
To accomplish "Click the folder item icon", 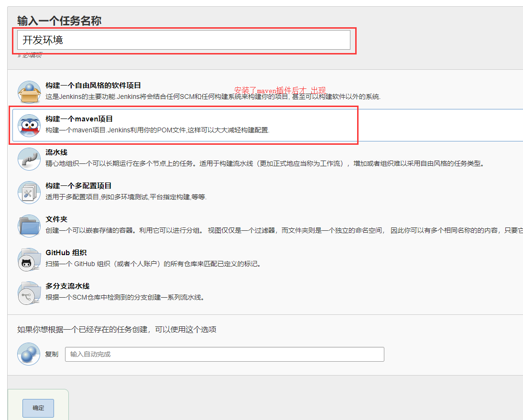I will (x=29, y=226).
